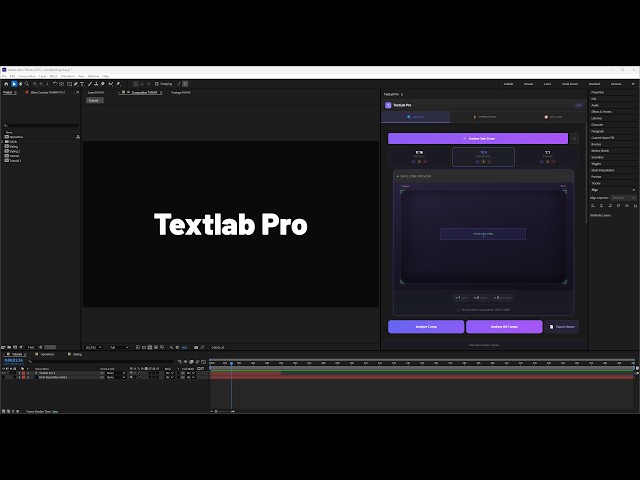Switch to the Footage viewer tab

point(181,93)
